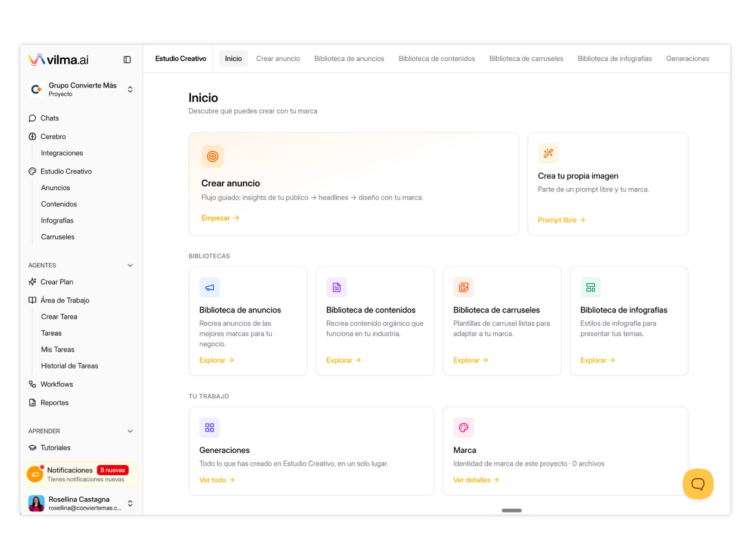Click the Crear anuncio target icon
Image resolution: width=751 pixels, height=560 pixels.
212,156
